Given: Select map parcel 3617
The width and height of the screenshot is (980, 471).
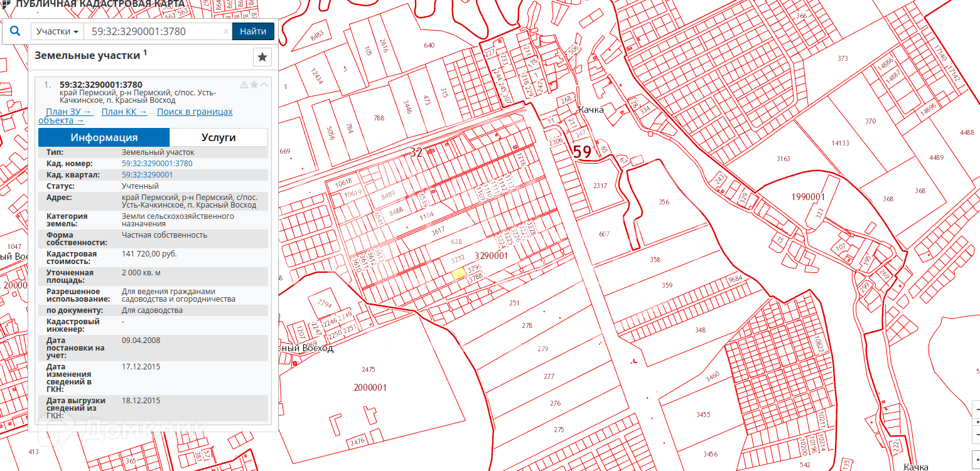Looking at the screenshot, I should coord(438,230).
